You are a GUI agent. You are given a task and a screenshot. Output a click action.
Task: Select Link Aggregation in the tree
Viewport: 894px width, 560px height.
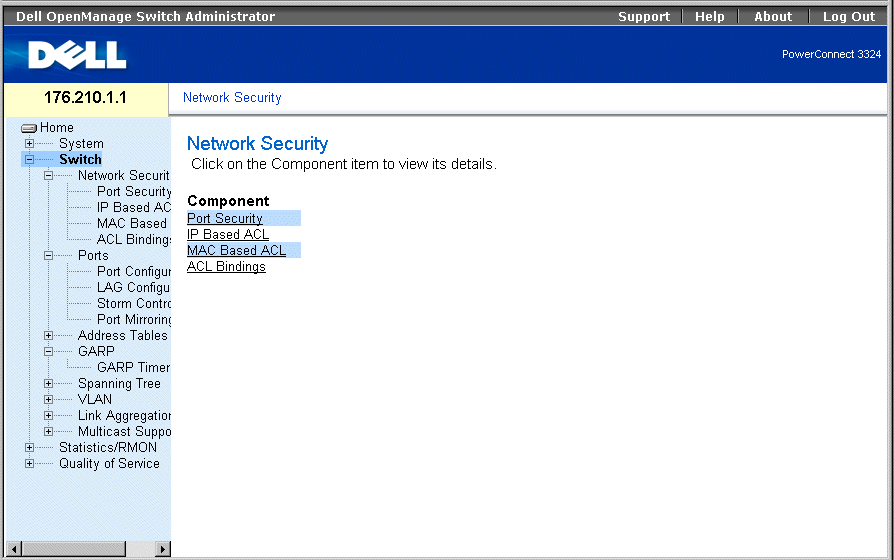point(124,415)
